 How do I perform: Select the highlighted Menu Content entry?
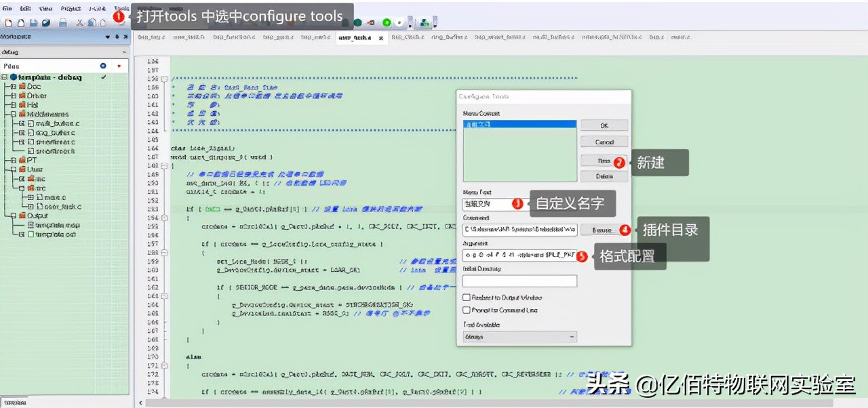(x=520, y=125)
